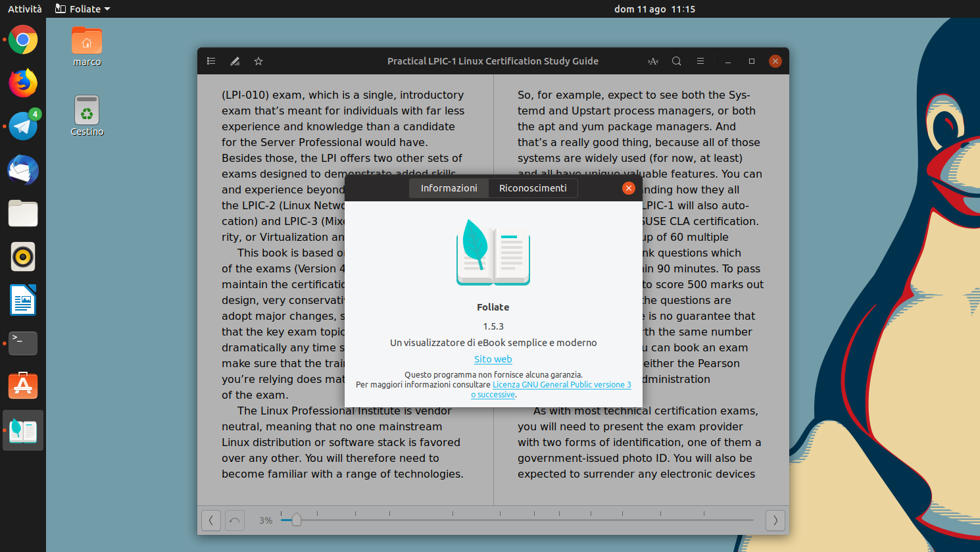This screenshot has width=980, height=552.
Task: Open Ubuntu Software from the dock
Action: [x=23, y=386]
